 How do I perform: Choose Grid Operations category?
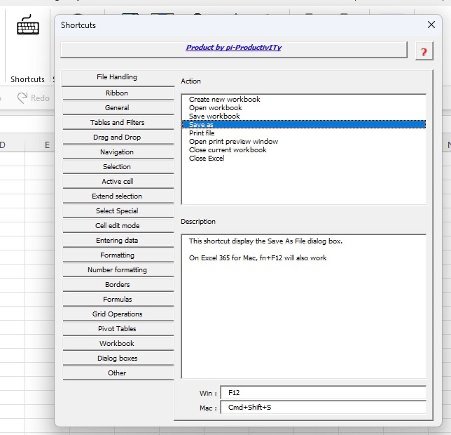coord(118,314)
